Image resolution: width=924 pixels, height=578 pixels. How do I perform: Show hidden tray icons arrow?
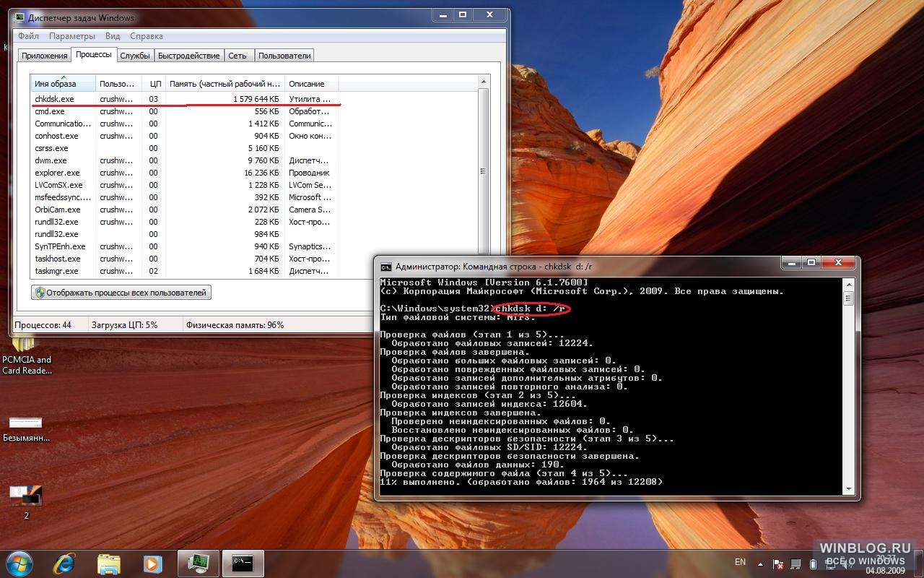[759, 564]
